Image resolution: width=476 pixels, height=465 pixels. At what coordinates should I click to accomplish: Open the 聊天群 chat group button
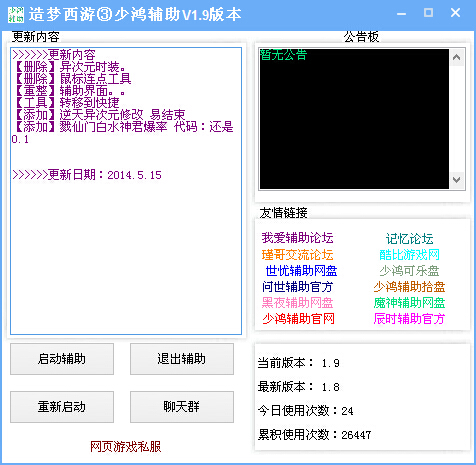click(x=182, y=407)
